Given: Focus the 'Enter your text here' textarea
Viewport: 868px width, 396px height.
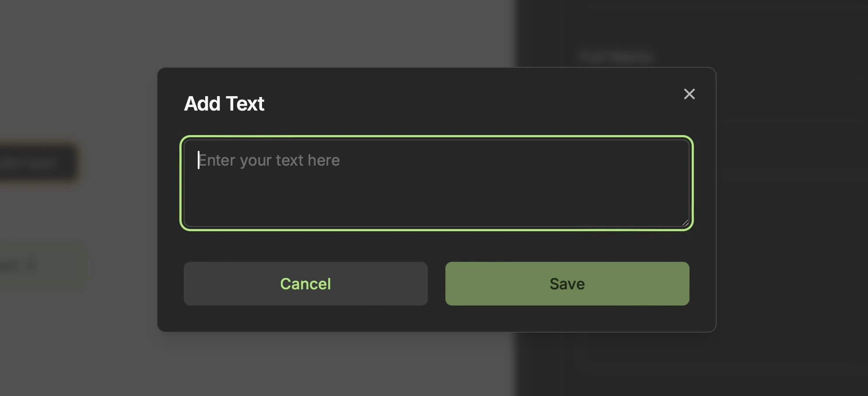Looking at the screenshot, I should [x=437, y=183].
